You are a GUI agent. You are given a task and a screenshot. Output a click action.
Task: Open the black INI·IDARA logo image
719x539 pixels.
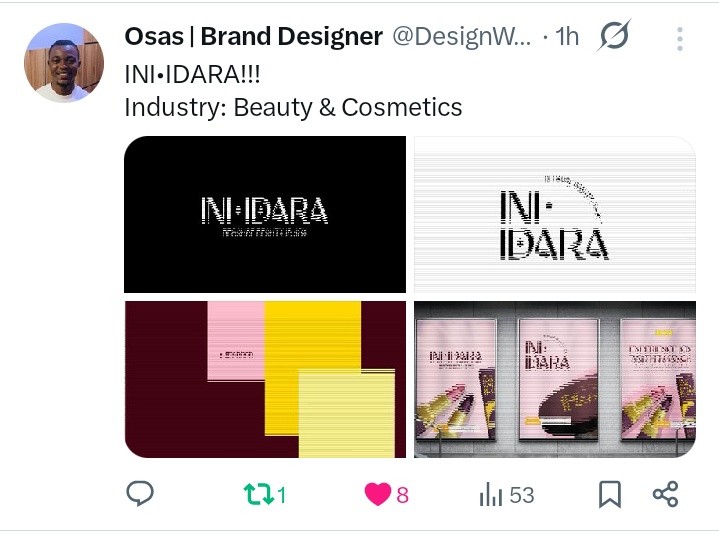(x=265, y=214)
